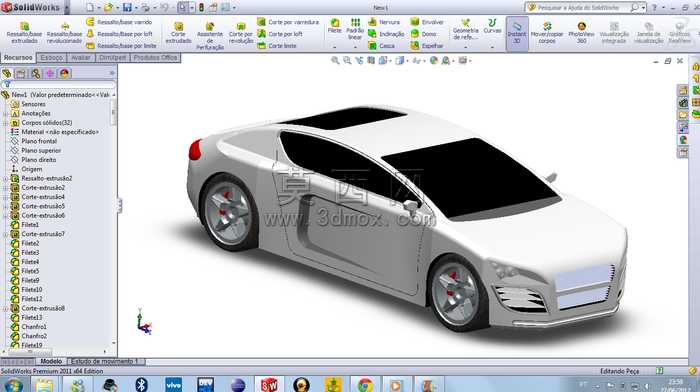The width and height of the screenshot is (700, 392).
Task: Expand the Corpos sólidos(32) node
Action: (x=5, y=122)
